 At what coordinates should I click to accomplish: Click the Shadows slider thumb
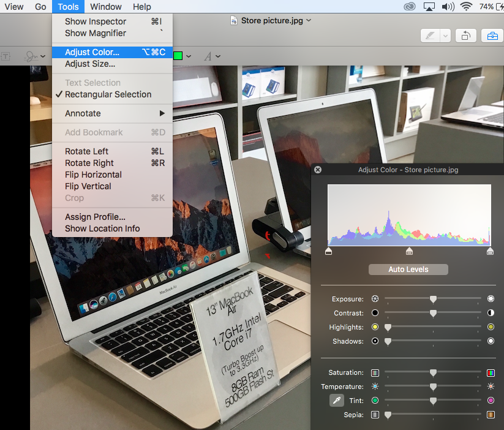coord(388,342)
